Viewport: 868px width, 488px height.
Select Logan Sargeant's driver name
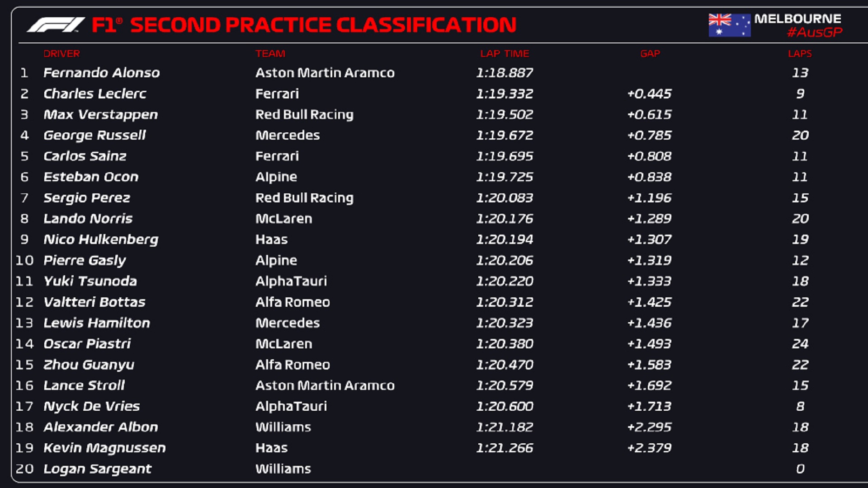97,469
